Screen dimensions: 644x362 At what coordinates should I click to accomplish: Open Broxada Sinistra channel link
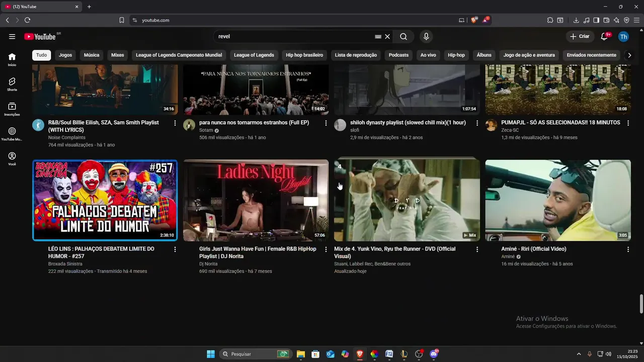click(x=65, y=264)
